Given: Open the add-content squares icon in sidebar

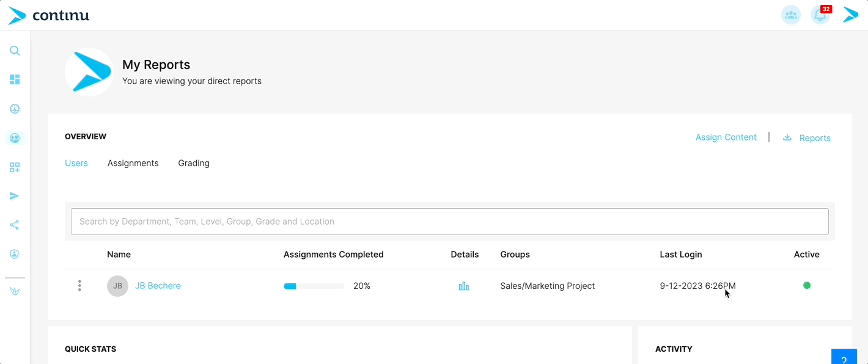Looking at the screenshot, I should click(15, 167).
